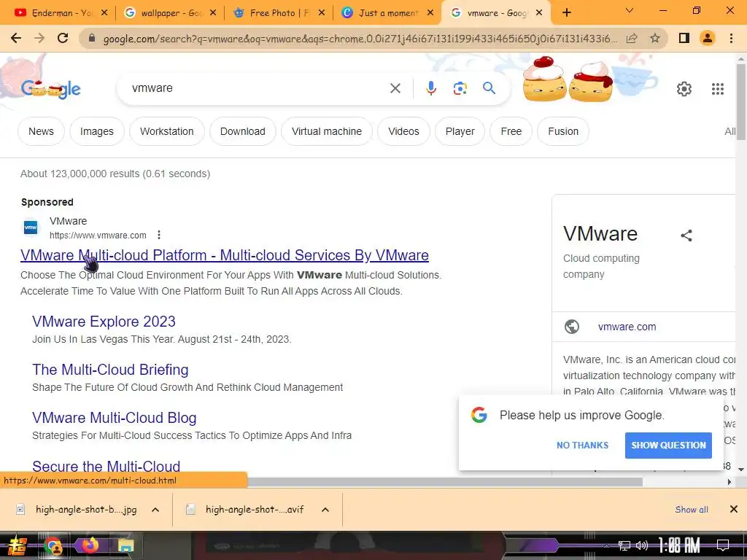
Task: Open The Multi-Cloud Briefing link
Action: [110, 370]
